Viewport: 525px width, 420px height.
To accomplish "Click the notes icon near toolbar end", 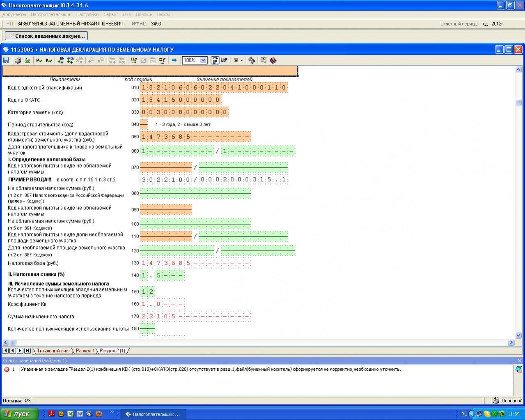I will [x=264, y=60].
